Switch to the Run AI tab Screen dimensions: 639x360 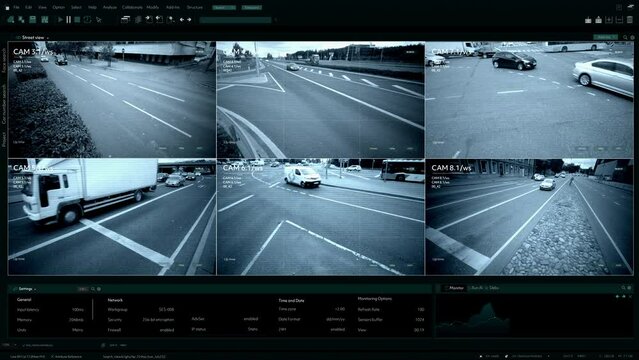[x=477, y=288]
